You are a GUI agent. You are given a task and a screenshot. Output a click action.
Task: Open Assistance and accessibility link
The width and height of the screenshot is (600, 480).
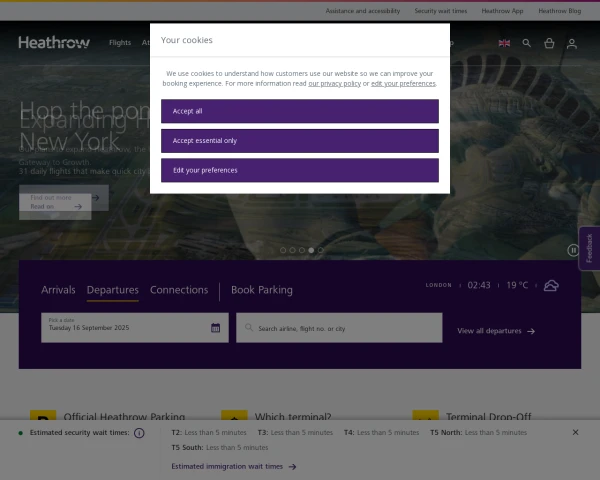(363, 11)
